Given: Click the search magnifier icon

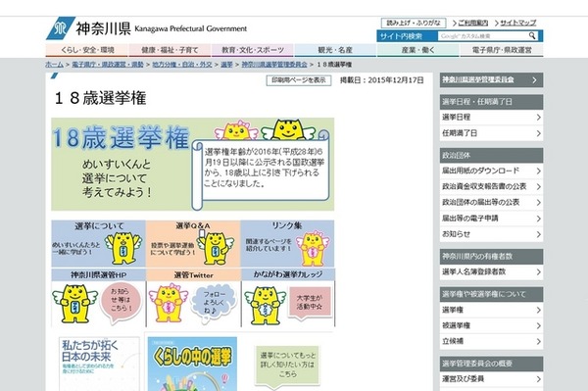Looking at the screenshot, I should [532, 36].
